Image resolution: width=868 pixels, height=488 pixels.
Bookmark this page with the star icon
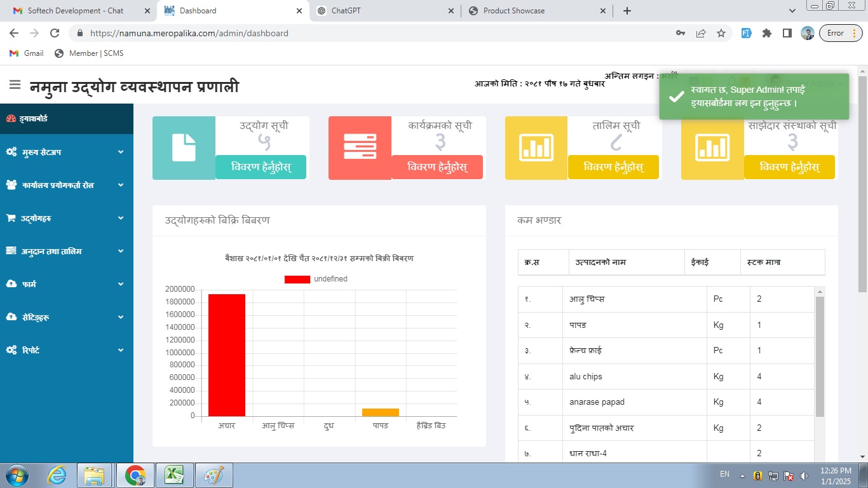point(721,33)
